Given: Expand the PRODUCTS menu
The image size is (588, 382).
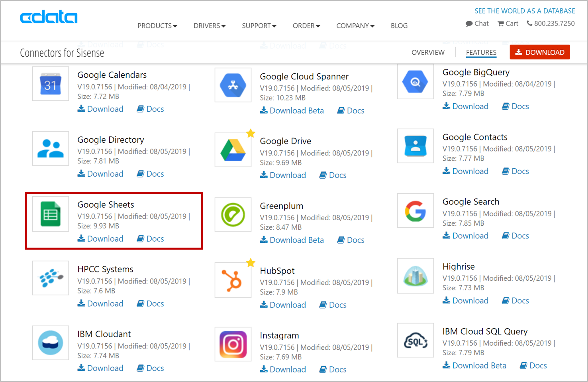Looking at the screenshot, I should click(x=157, y=26).
